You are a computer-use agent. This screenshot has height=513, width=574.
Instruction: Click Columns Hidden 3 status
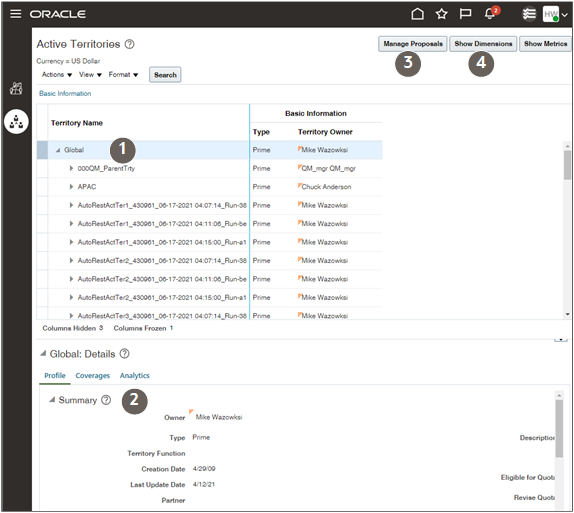[72, 328]
